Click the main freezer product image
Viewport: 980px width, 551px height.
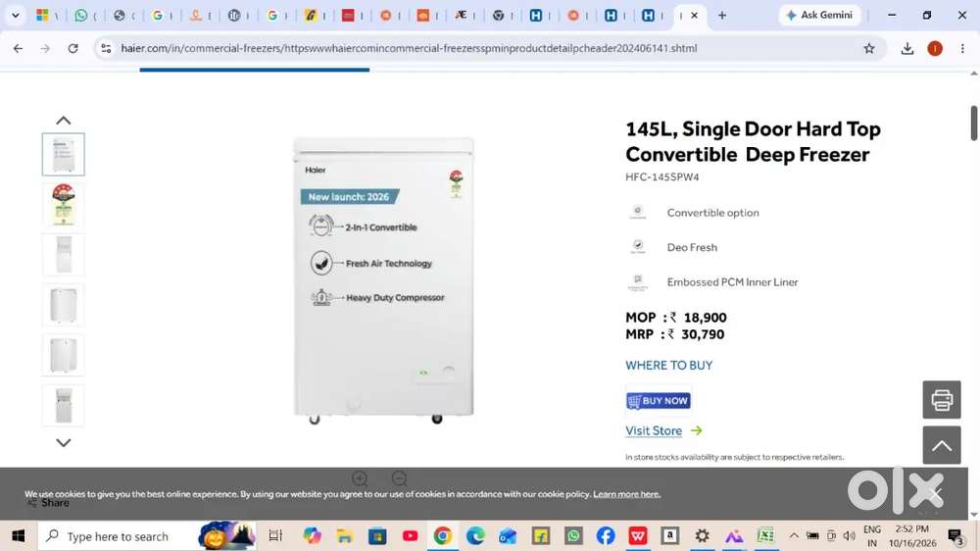tap(384, 280)
